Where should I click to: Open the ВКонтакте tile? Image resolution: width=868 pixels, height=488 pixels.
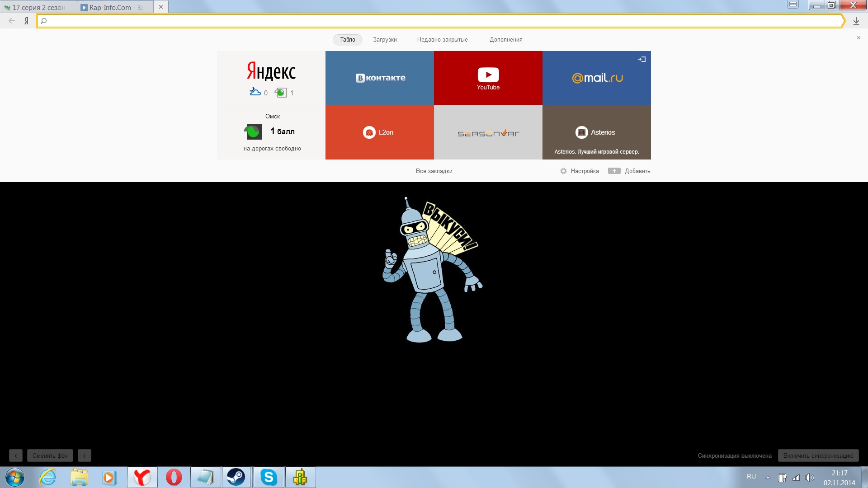(380, 78)
